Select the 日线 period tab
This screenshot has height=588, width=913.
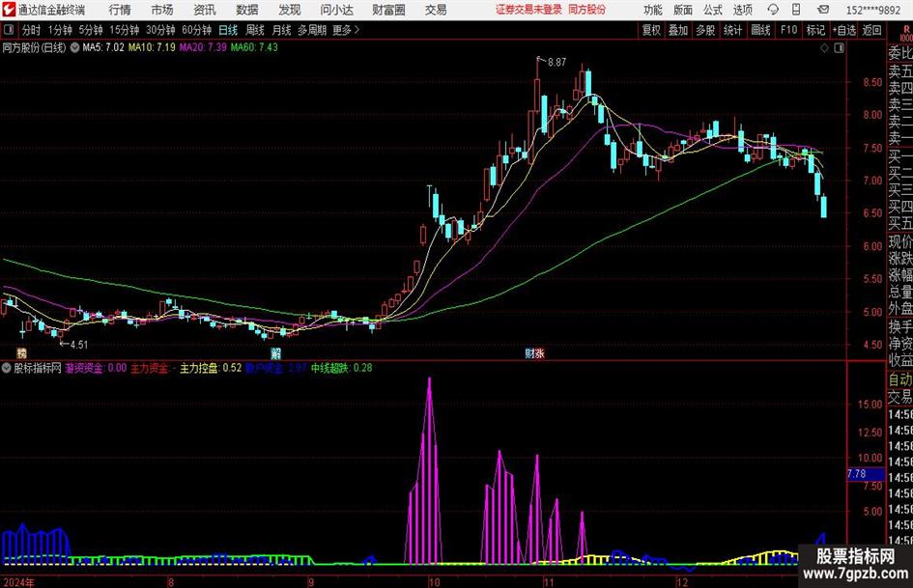228,30
